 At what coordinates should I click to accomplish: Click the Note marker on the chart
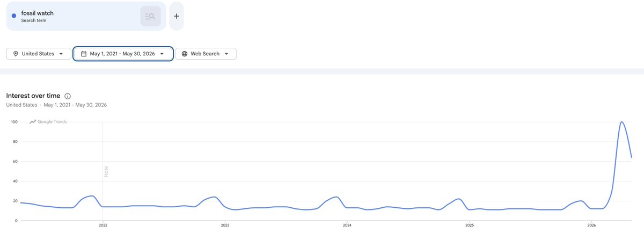pyautogui.click(x=106, y=172)
